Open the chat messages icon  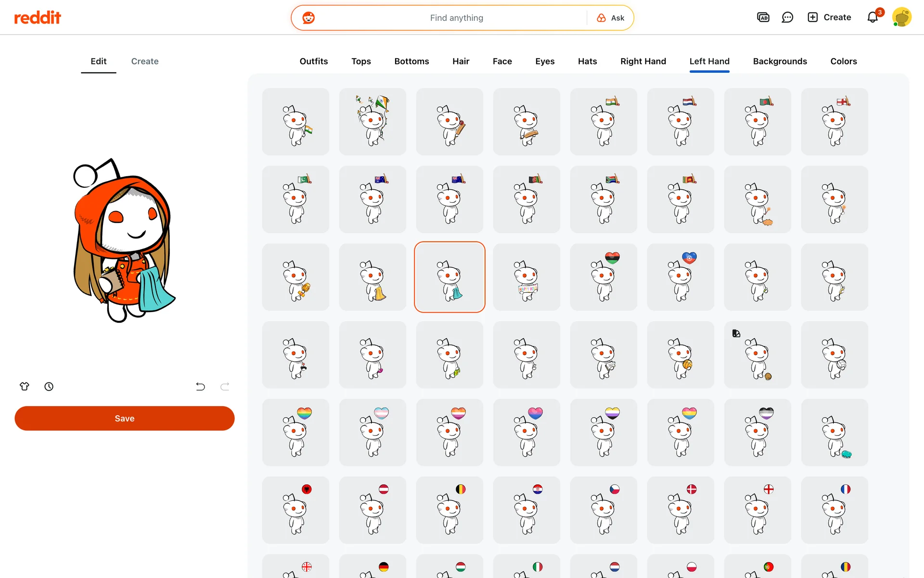[x=787, y=17]
